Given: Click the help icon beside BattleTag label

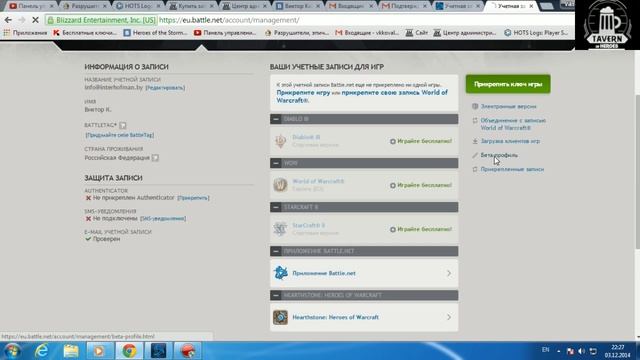Looking at the screenshot, I should (x=123, y=125).
